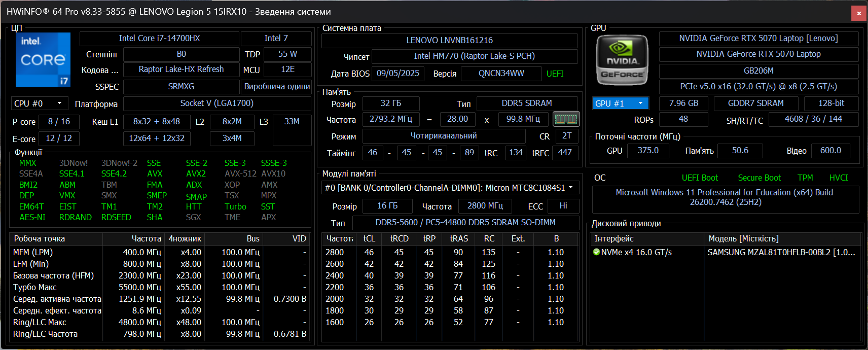This screenshot has width=868, height=350.
Task: Select the SAMSUNG MZAL81T0HFLB drive entry
Action: (x=781, y=252)
